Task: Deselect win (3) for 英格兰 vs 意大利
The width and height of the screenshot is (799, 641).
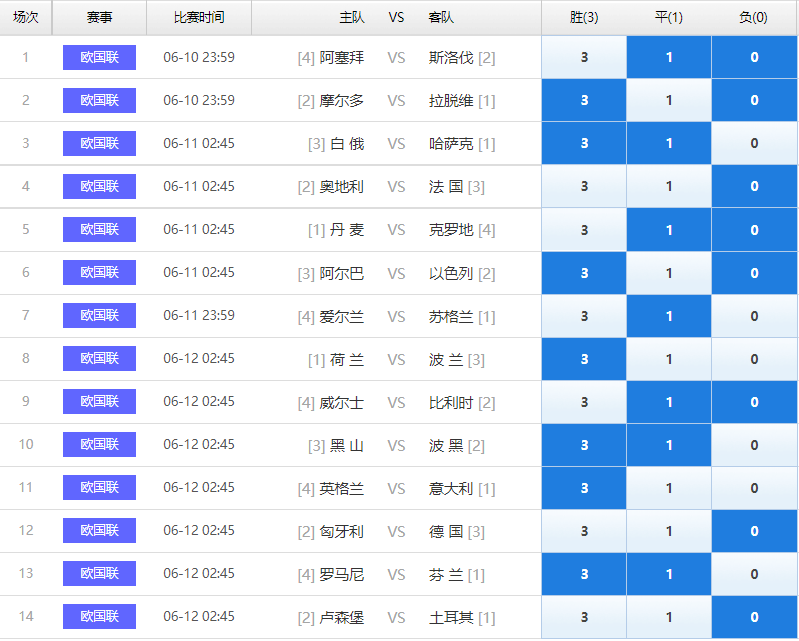Action: click(584, 488)
